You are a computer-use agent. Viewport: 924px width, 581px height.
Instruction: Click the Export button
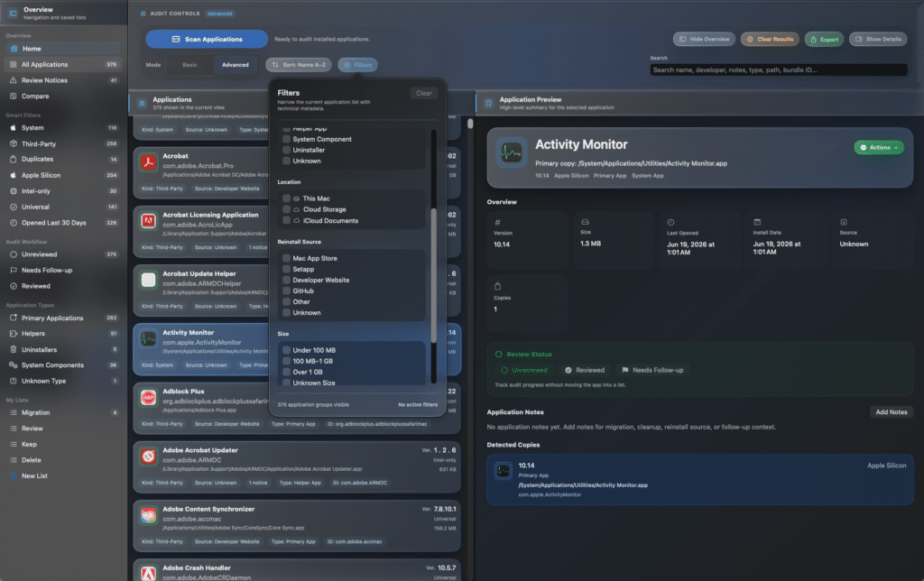click(824, 39)
